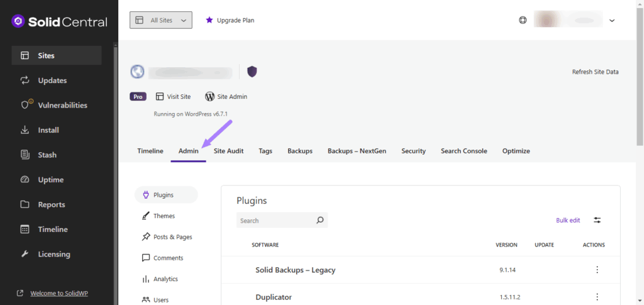Screen dimensions: 644x305
Task: Click the Refresh Site Data link
Action: coord(595,72)
